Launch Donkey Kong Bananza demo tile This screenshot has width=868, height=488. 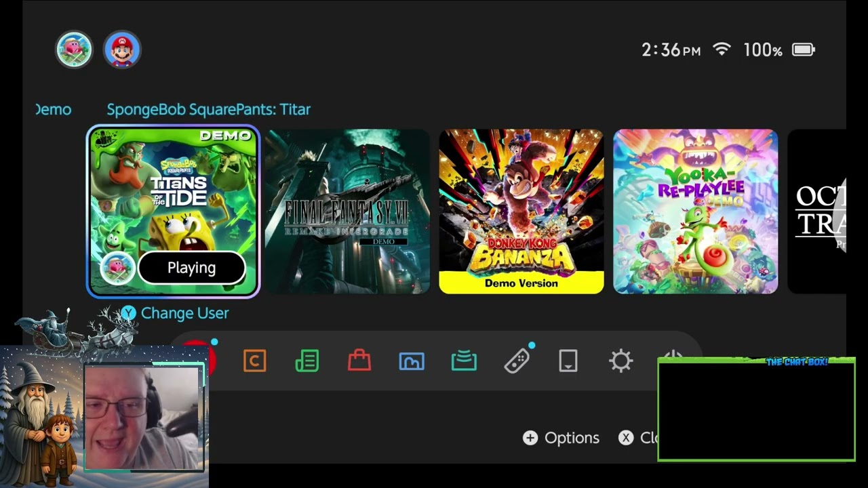pos(521,211)
